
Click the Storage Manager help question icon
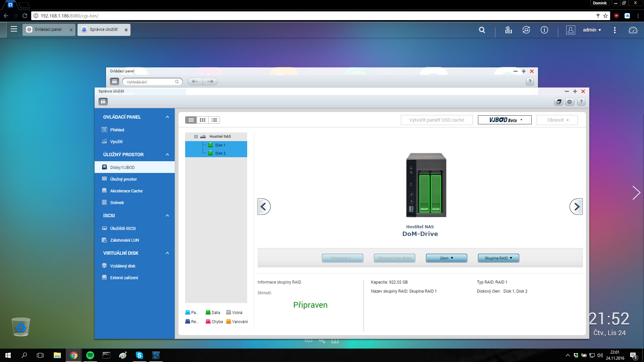pyautogui.click(x=581, y=102)
